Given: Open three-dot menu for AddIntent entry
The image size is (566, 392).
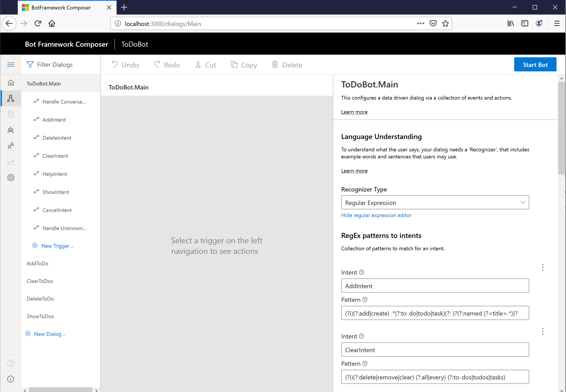Looking at the screenshot, I should (x=543, y=268).
